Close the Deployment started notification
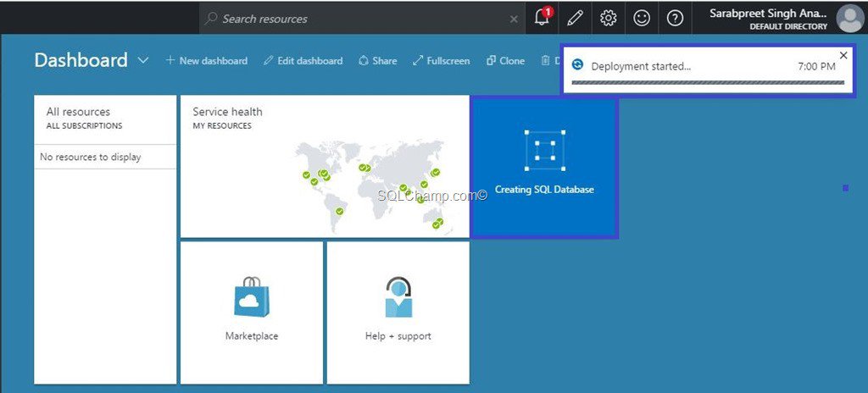868x393 pixels. [x=843, y=55]
